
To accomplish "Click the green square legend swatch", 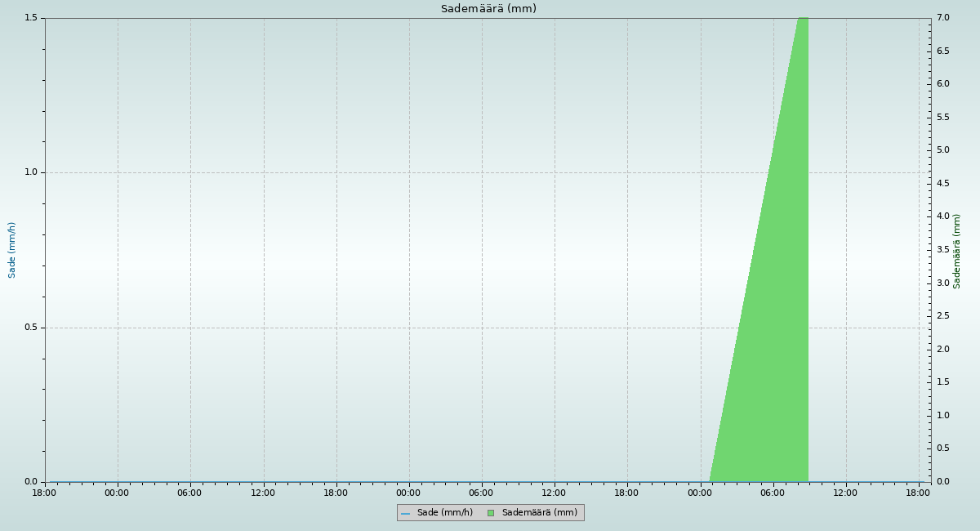I will point(491,513).
